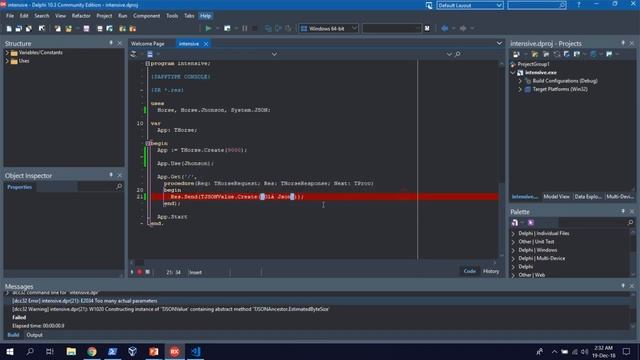Expand Delphi | Windows palette category
640x360 pixels.
513,250
